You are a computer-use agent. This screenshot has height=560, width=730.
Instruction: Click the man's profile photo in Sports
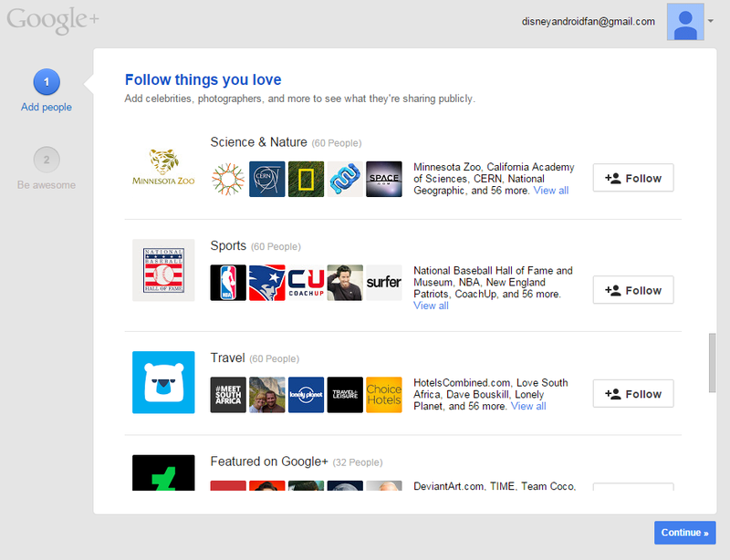[345, 283]
